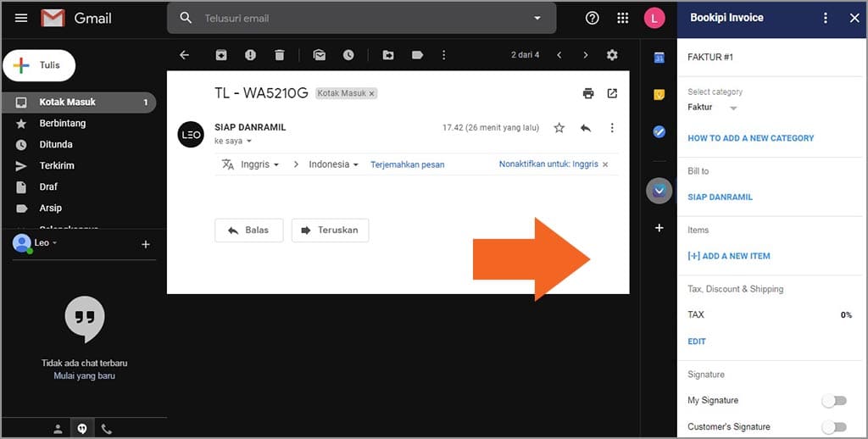Go back to inbox arrow

pyautogui.click(x=184, y=55)
